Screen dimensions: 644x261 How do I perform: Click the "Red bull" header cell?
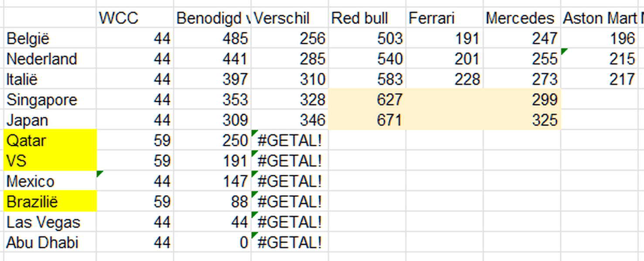[x=367, y=18]
